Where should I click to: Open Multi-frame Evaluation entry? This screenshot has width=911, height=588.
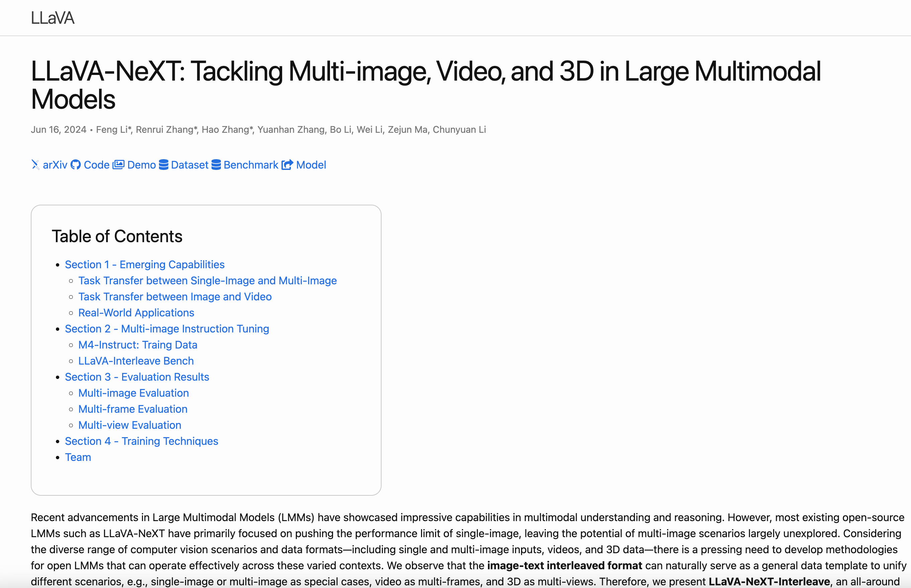click(133, 408)
